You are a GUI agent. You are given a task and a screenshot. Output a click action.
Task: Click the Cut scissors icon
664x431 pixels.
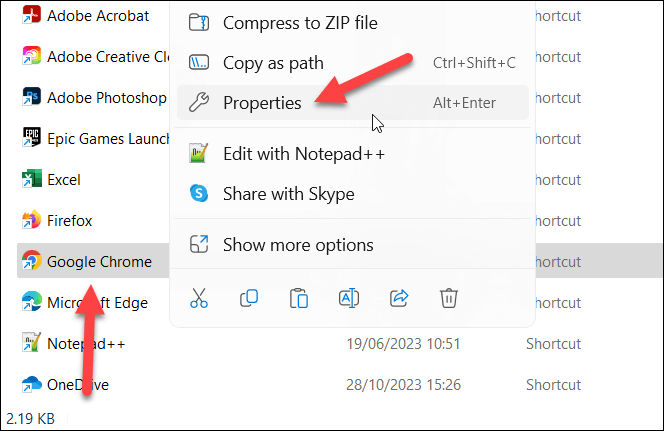click(x=198, y=297)
